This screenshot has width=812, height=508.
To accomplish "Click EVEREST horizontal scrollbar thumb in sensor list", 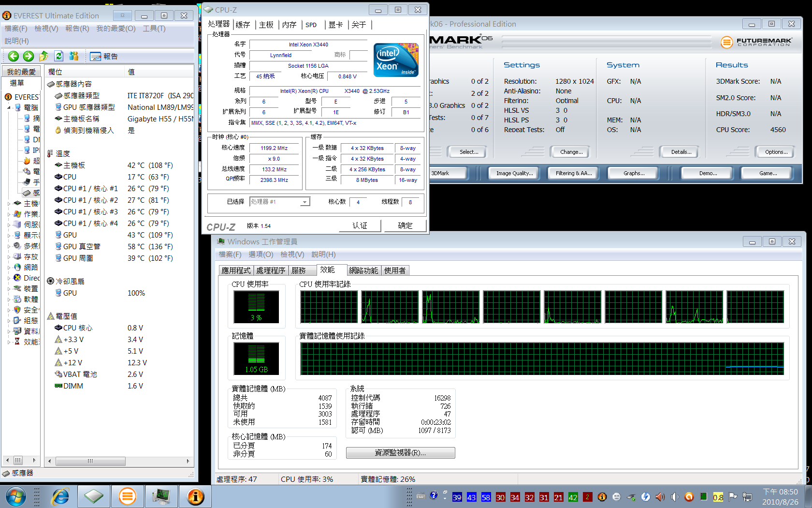I will 90,461.
